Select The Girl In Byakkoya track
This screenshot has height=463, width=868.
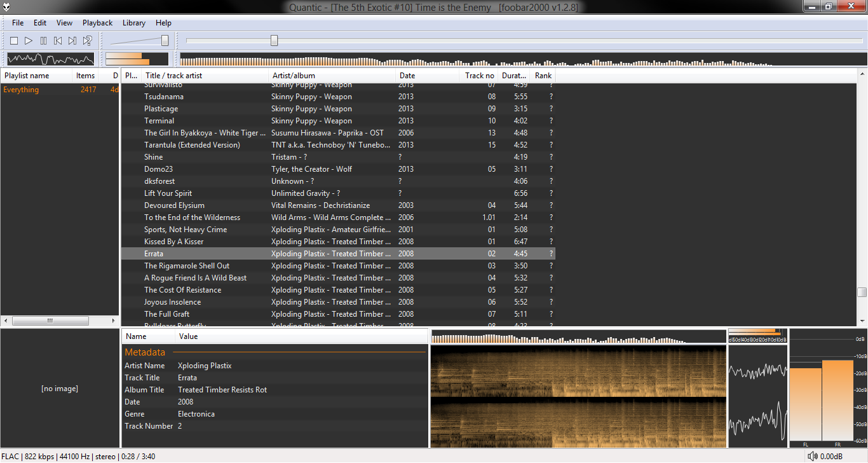click(338, 133)
